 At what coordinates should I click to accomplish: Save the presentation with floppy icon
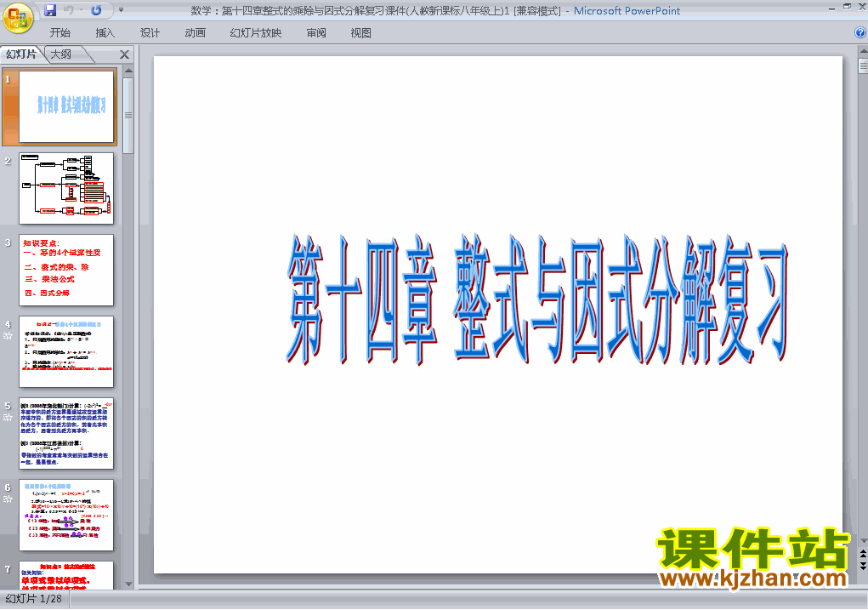point(50,10)
